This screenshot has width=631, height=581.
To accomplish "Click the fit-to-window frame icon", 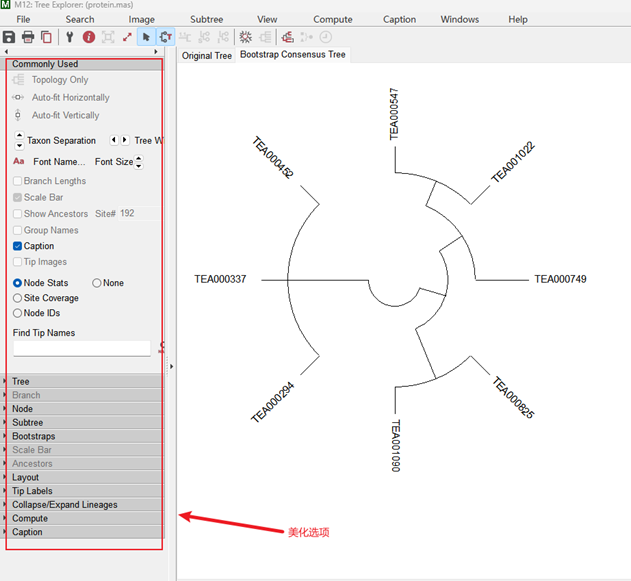I will pyautogui.click(x=108, y=37).
